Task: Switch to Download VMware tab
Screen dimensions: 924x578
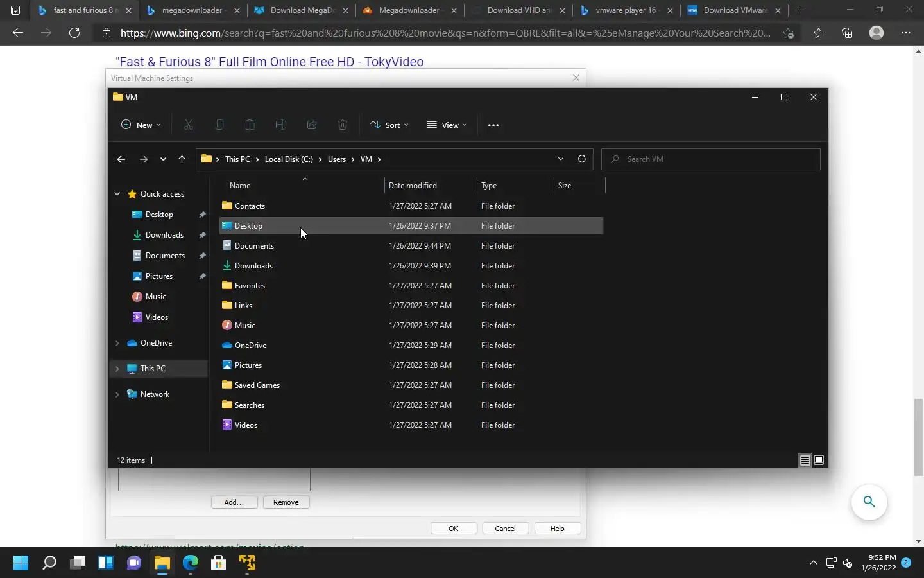Action: click(734, 10)
